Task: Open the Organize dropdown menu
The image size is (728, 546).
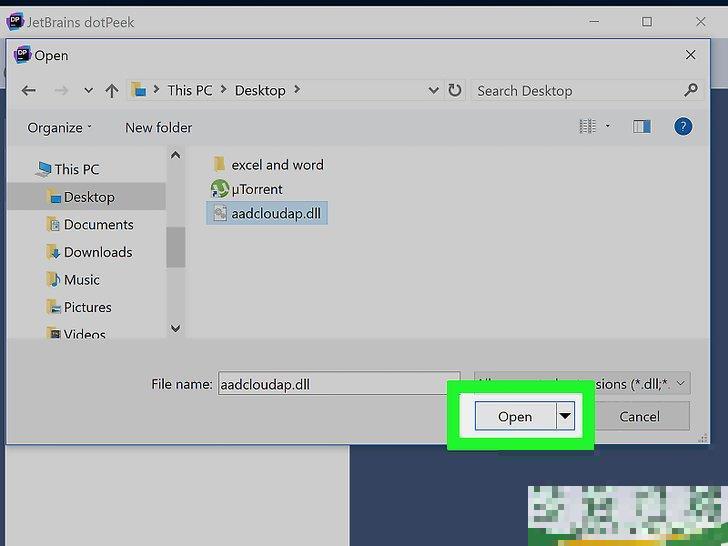Action: click(59, 128)
